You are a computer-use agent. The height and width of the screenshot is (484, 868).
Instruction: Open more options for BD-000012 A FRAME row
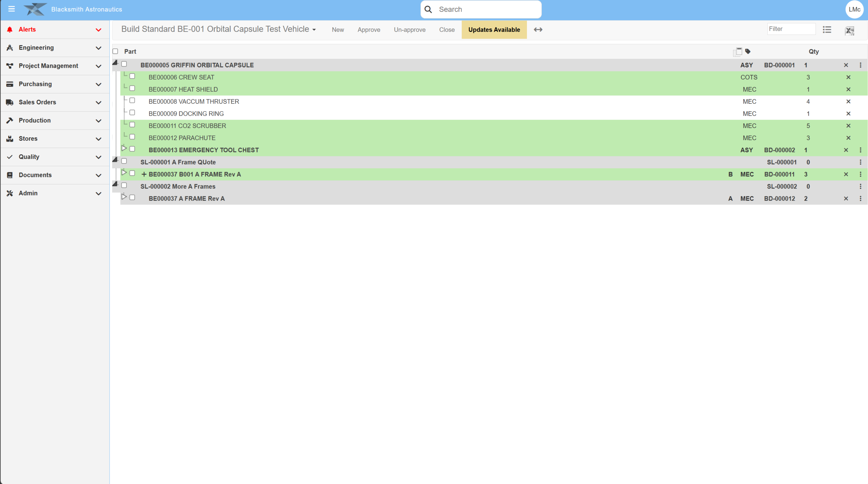click(861, 199)
